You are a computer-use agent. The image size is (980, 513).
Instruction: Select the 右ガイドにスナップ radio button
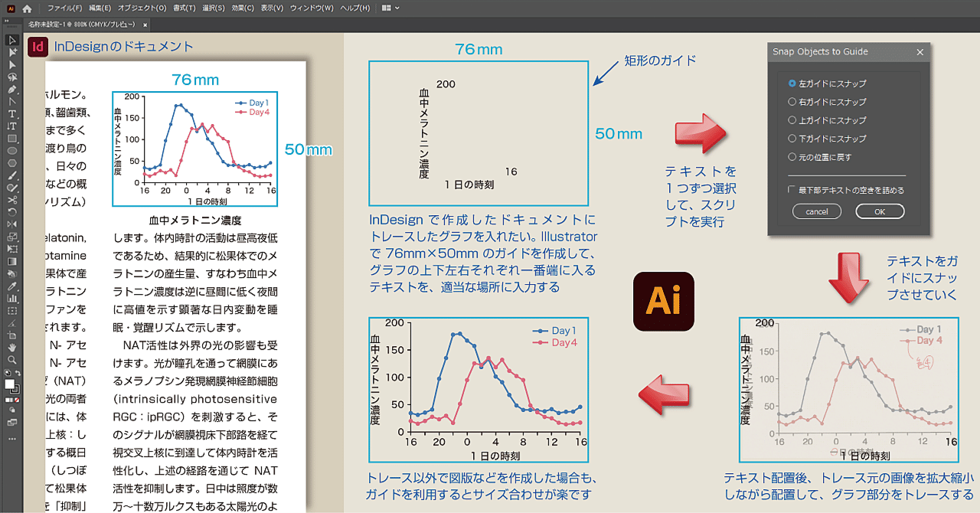click(x=792, y=101)
